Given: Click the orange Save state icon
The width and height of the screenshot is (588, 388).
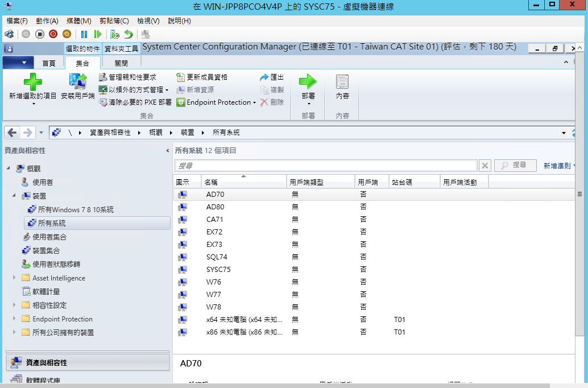Looking at the screenshot, I should coord(67,34).
